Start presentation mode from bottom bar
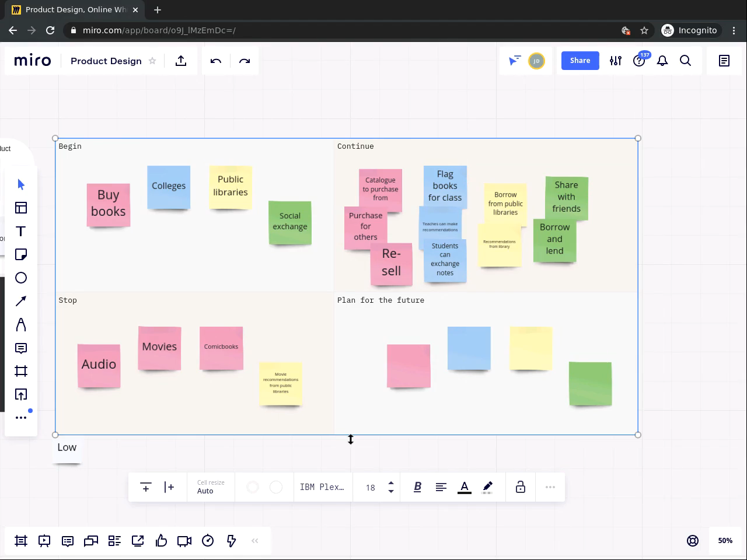747x560 pixels. (x=44, y=541)
